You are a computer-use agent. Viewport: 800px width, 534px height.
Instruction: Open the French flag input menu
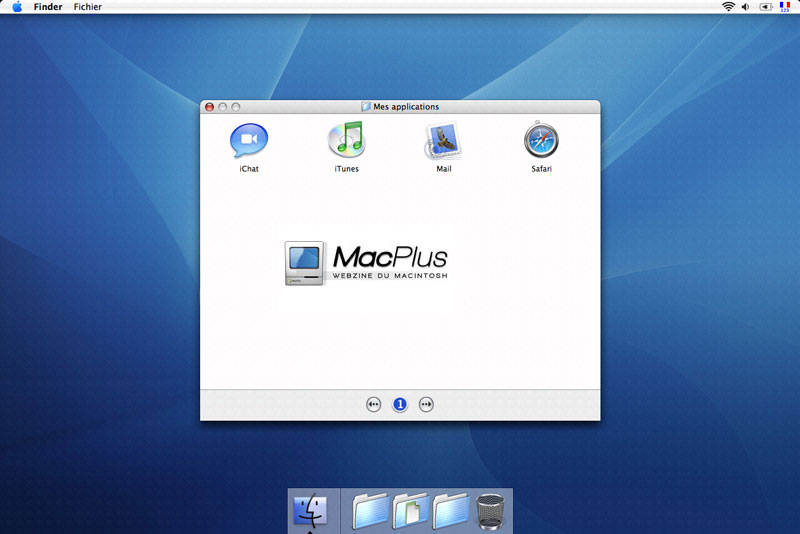pos(785,7)
